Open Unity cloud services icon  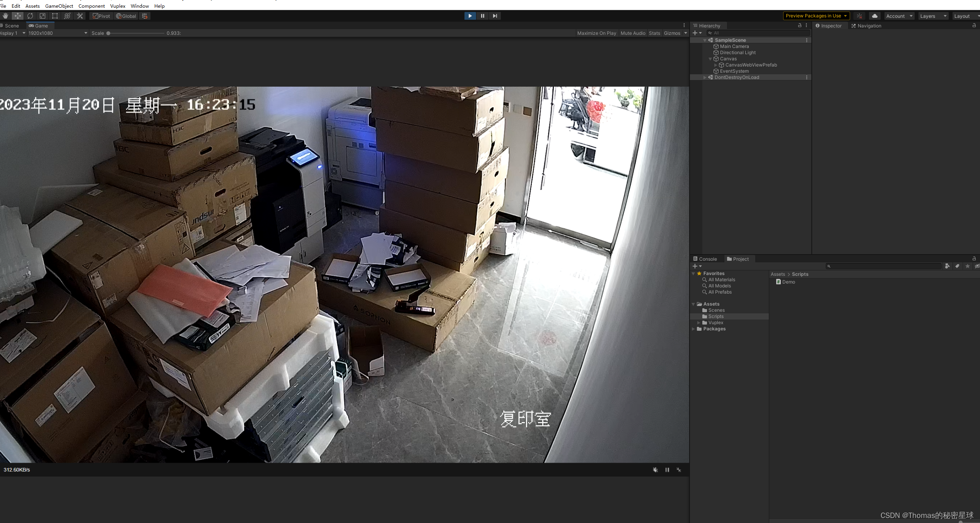[874, 16]
